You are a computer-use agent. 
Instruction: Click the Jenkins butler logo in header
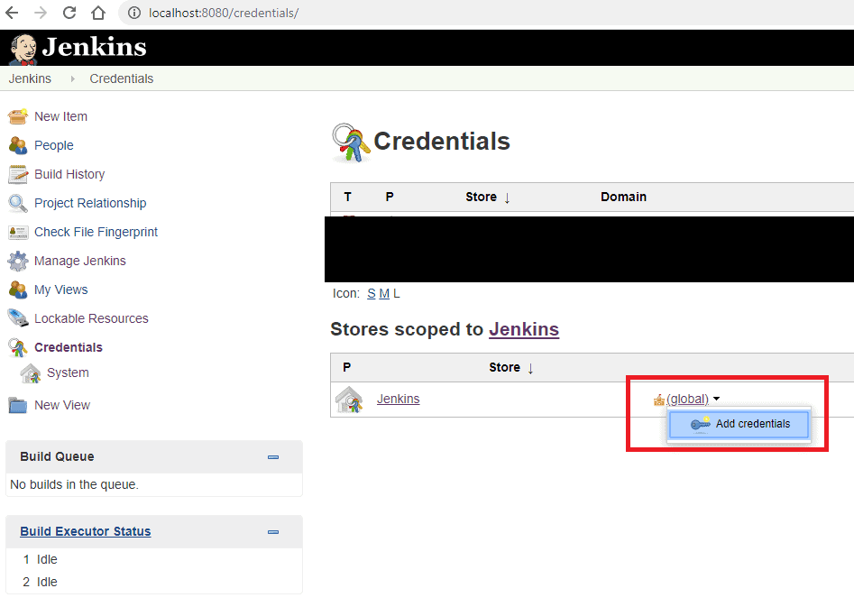(23, 48)
